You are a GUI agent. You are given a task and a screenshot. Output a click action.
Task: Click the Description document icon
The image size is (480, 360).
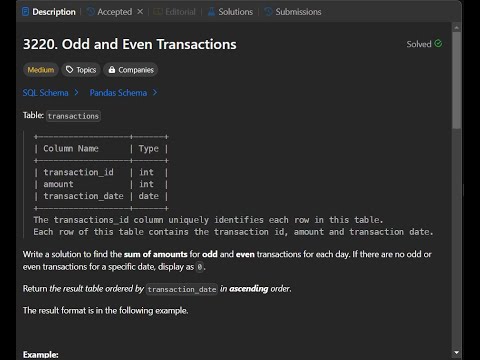tap(25, 12)
